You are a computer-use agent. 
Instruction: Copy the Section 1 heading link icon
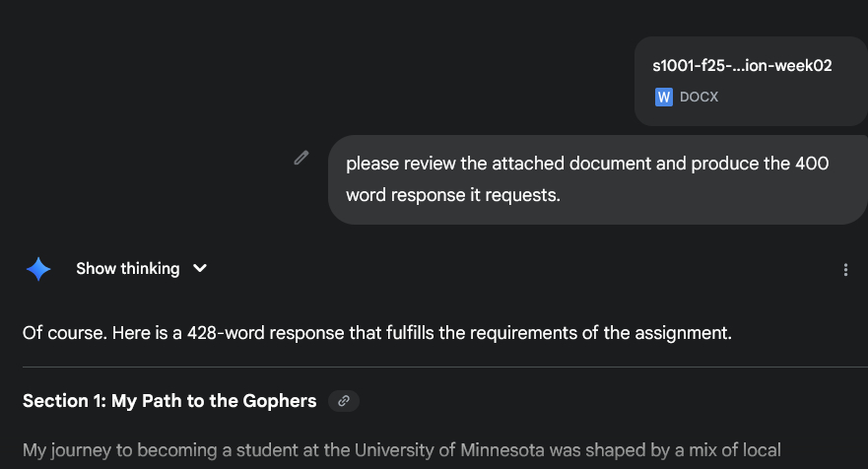(x=344, y=401)
